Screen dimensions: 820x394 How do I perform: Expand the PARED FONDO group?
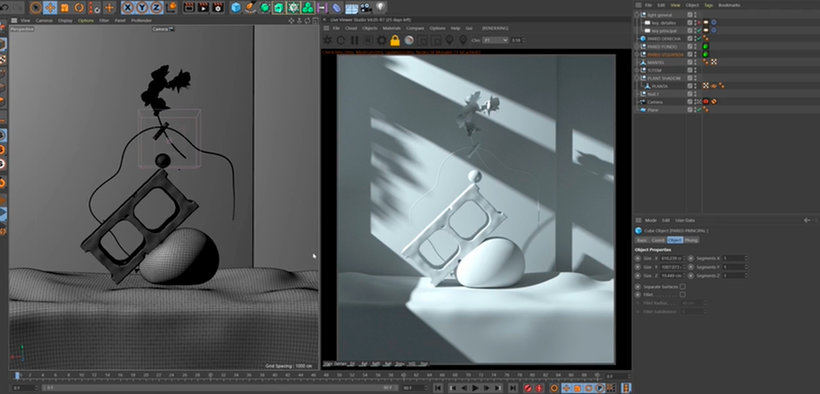point(636,47)
